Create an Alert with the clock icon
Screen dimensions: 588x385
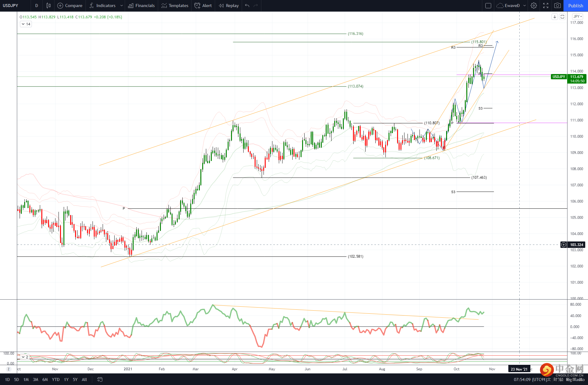tap(203, 6)
